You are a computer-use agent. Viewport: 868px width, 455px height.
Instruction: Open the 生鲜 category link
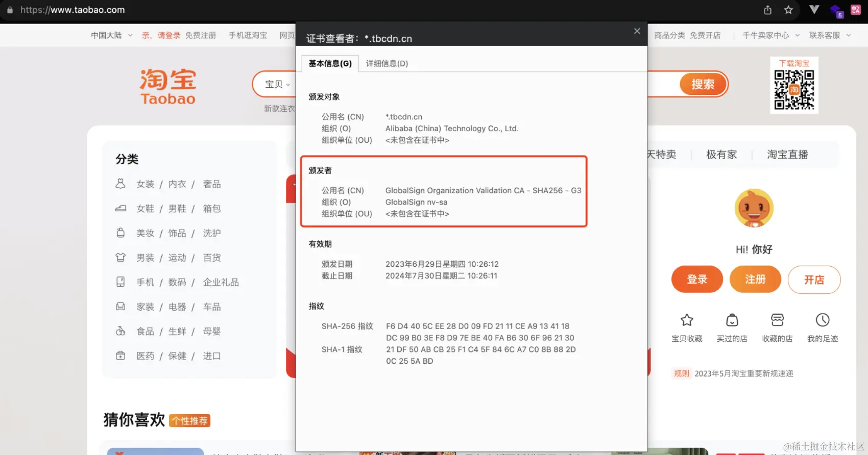pyautogui.click(x=177, y=331)
